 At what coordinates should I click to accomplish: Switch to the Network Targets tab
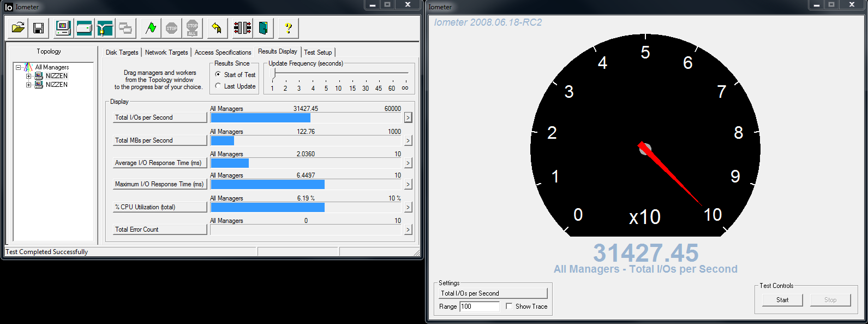[x=166, y=52]
